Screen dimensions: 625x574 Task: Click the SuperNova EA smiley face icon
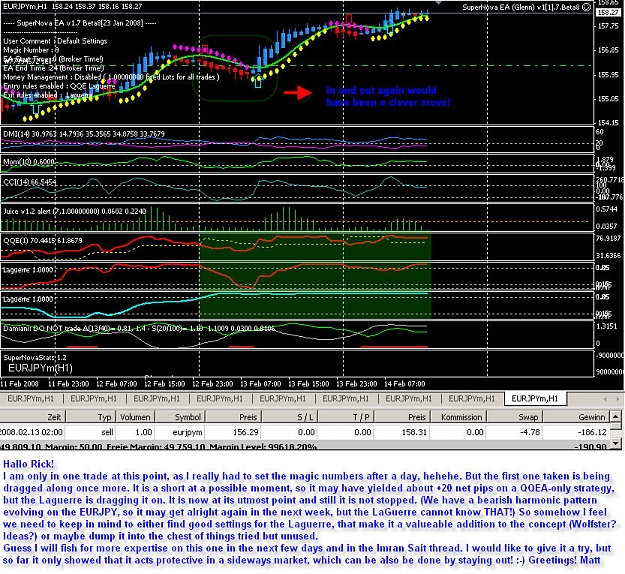(x=586, y=7)
